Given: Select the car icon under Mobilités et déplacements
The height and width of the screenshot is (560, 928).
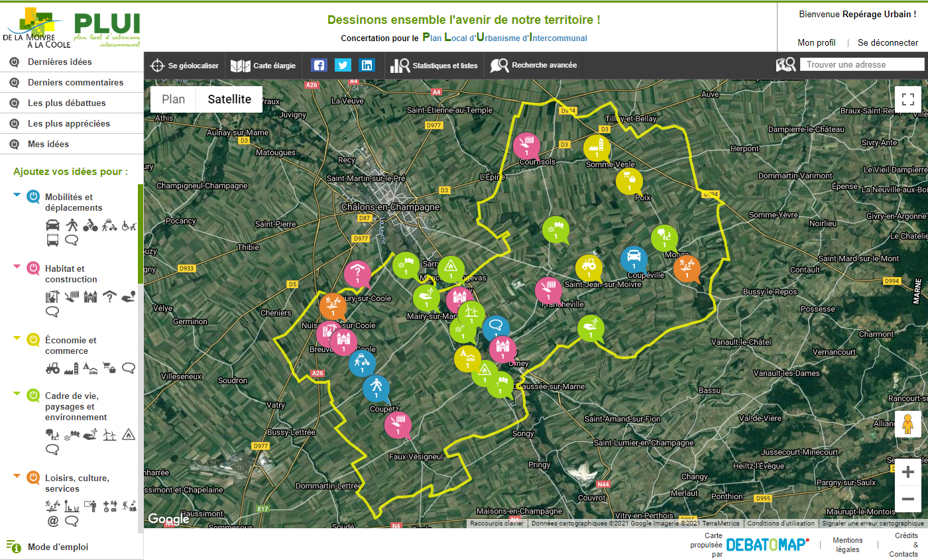Looking at the screenshot, I should click(52, 225).
